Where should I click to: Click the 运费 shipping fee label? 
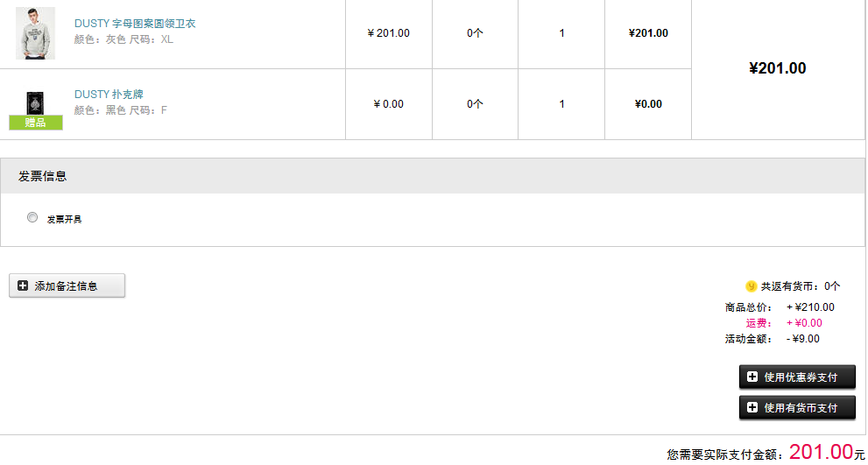coord(759,323)
